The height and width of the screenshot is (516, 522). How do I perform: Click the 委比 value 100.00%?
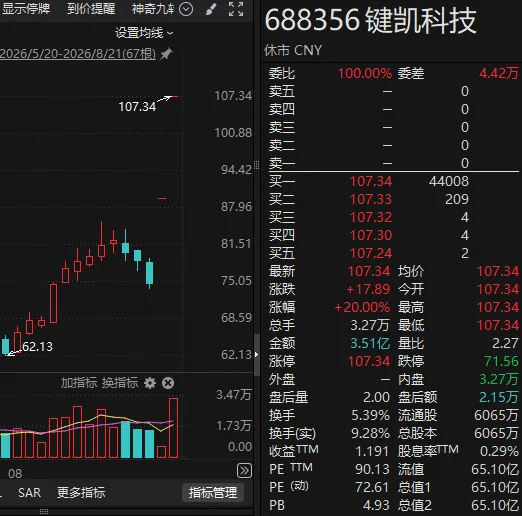(x=365, y=73)
